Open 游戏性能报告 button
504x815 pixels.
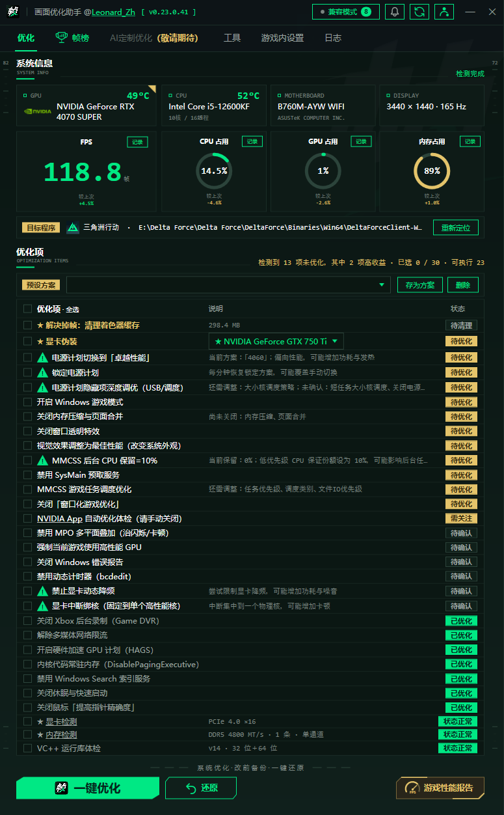click(x=440, y=788)
